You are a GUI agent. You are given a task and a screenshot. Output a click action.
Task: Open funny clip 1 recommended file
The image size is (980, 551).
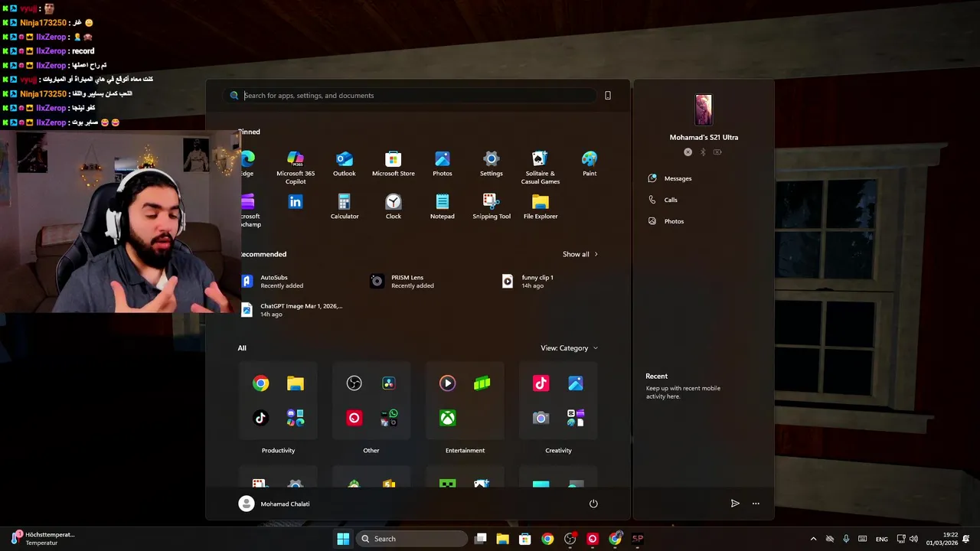(x=528, y=282)
